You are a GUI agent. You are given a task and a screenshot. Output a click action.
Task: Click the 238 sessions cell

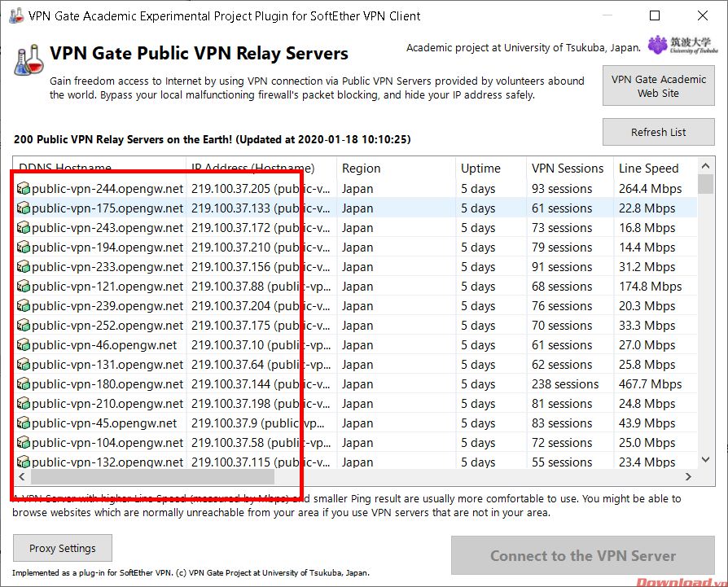565,383
